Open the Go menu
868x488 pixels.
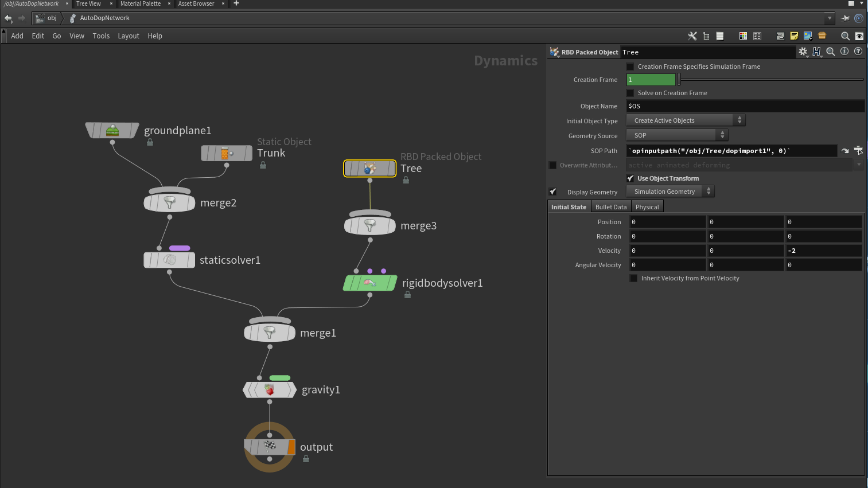57,36
